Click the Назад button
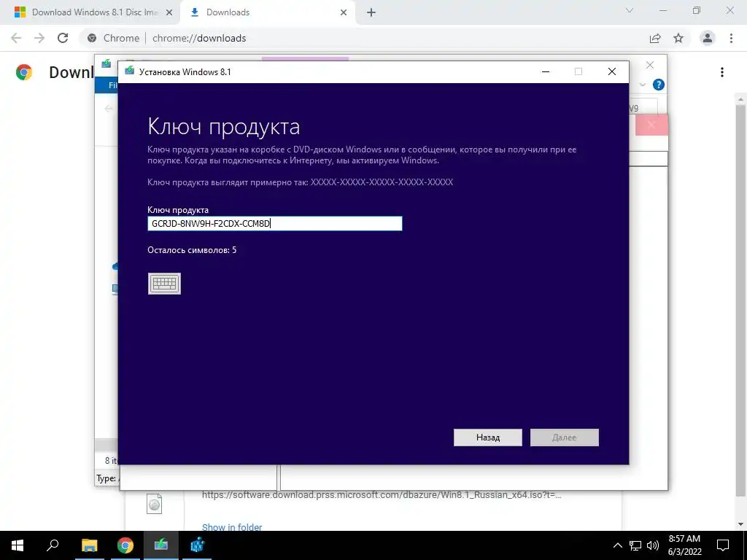Image resolution: width=747 pixels, height=560 pixels. [488, 437]
